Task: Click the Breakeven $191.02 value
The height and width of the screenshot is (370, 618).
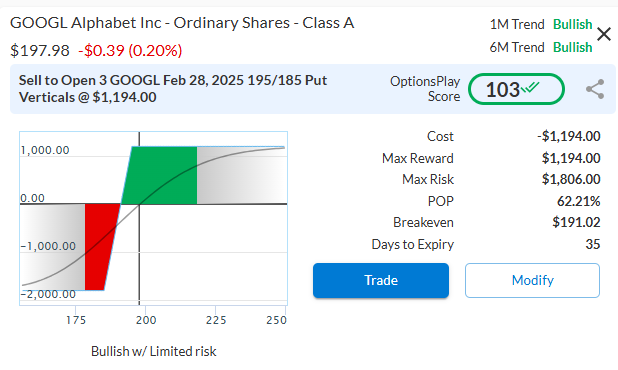Action: [x=576, y=222]
